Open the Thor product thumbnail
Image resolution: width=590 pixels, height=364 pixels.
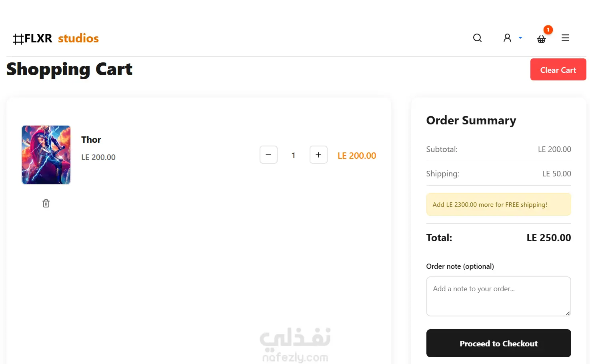pos(46,155)
